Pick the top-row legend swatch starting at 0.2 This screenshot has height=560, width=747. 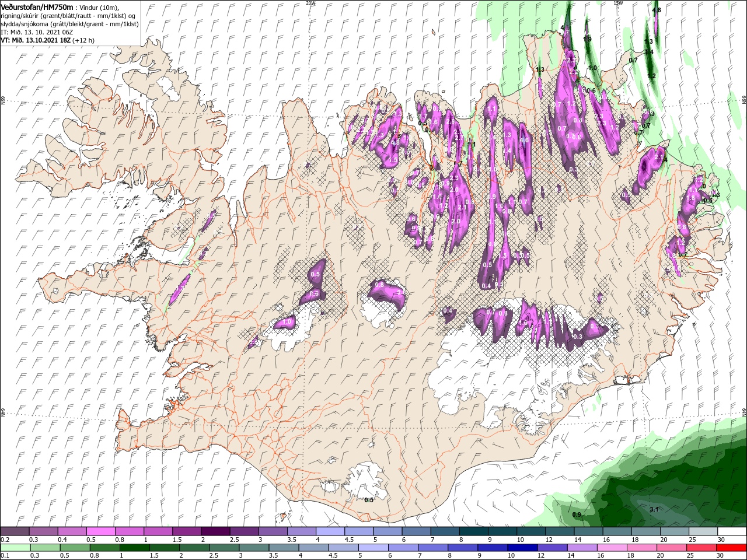pos(15,531)
